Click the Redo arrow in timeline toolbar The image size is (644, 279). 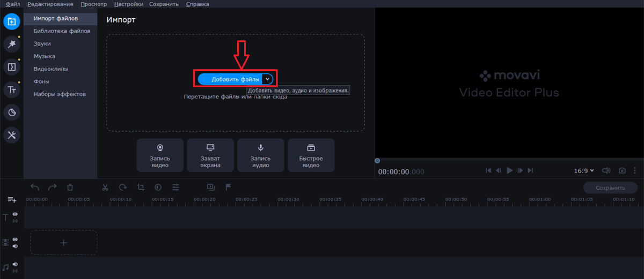pyautogui.click(x=52, y=187)
